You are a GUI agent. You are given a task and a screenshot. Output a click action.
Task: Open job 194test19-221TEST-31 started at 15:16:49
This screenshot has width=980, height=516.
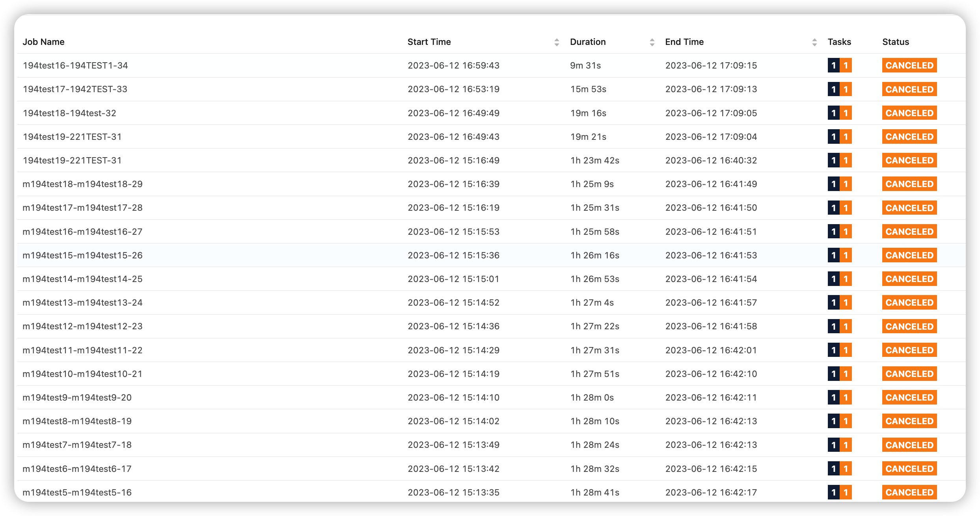(72, 160)
